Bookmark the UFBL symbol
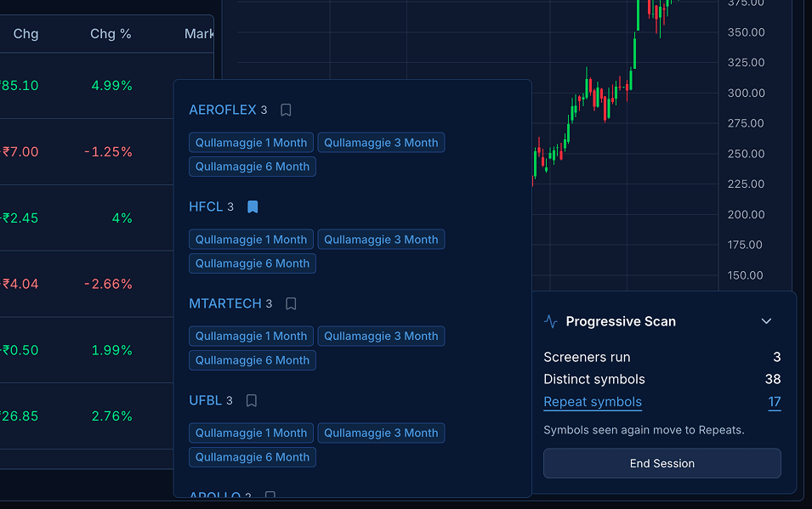Viewport: 812px width, 509px height. point(252,400)
